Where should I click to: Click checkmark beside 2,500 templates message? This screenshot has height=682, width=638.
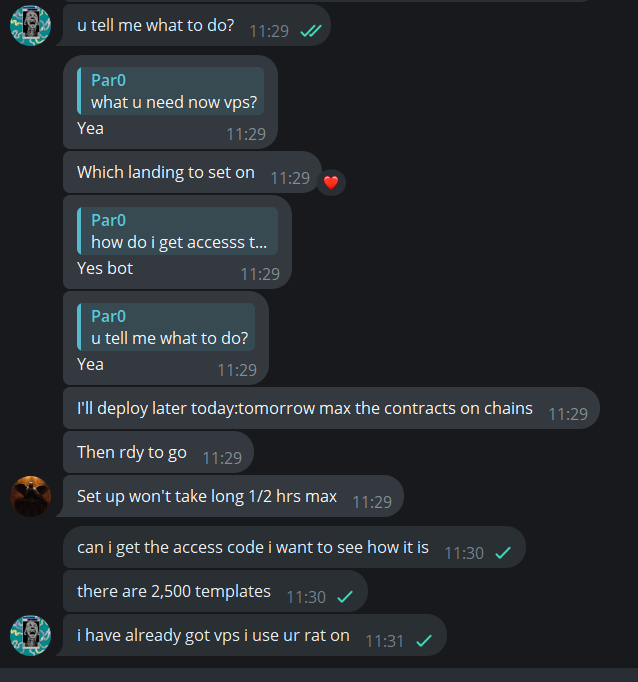345,596
